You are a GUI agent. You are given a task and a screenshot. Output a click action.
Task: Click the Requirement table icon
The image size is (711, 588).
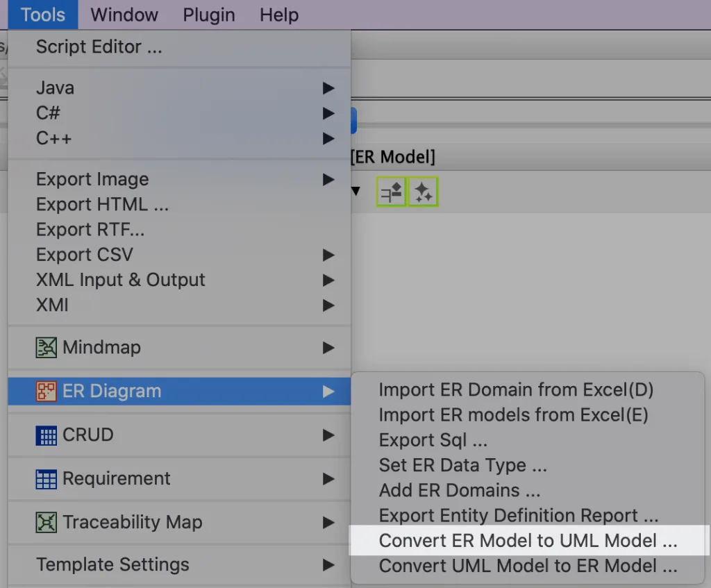47,479
